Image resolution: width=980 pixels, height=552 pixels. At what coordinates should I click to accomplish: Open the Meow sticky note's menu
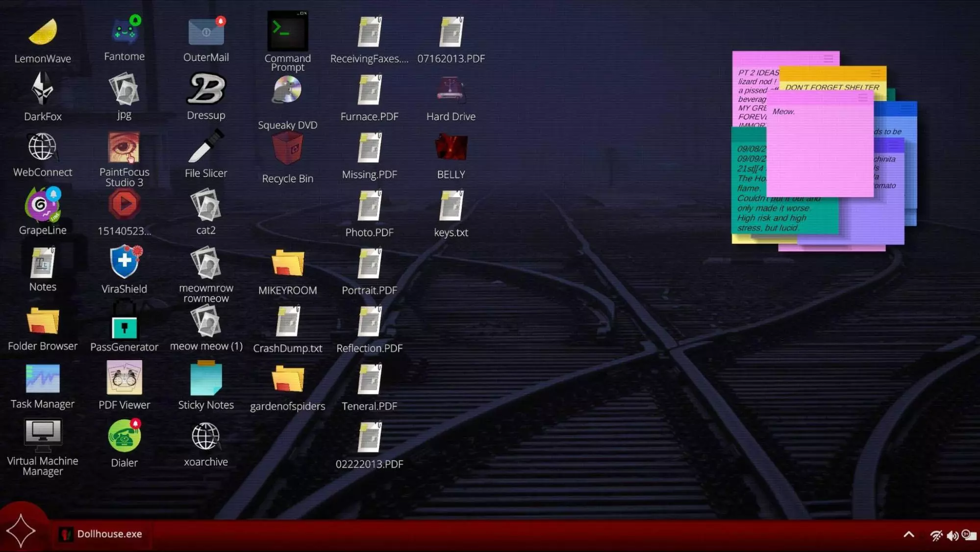(x=863, y=98)
